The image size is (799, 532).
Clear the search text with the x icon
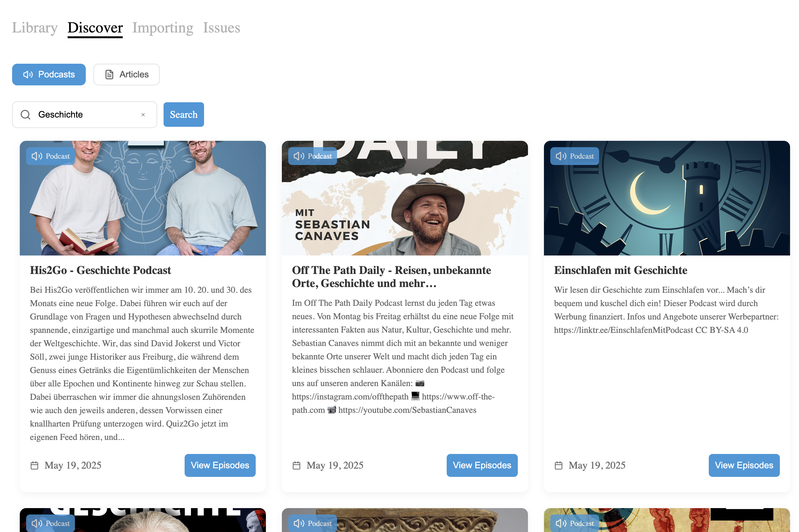click(x=143, y=115)
